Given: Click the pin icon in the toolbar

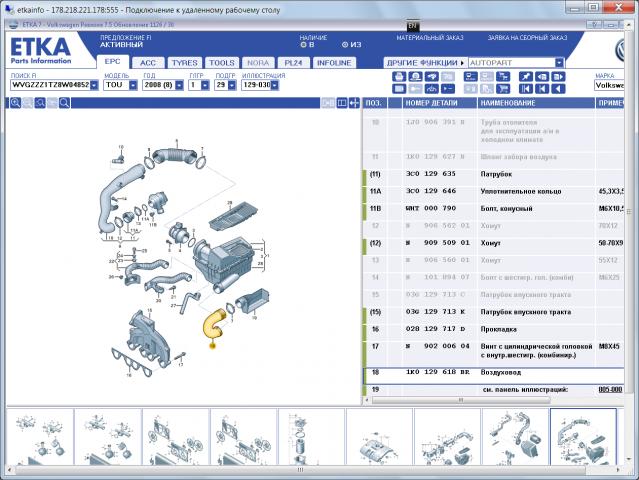Looking at the screenshot, I should click(525, 76).
